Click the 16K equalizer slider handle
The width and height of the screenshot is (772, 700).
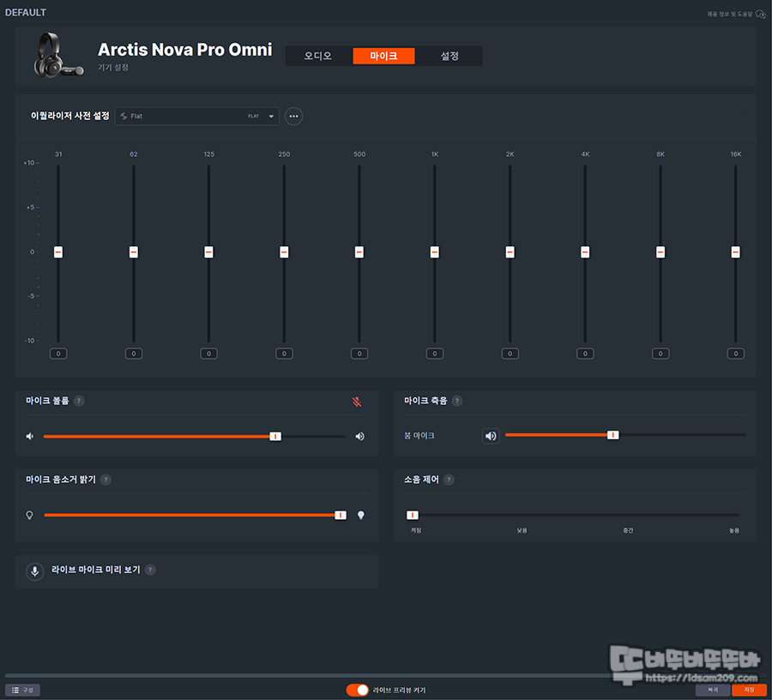click(736, 252)
